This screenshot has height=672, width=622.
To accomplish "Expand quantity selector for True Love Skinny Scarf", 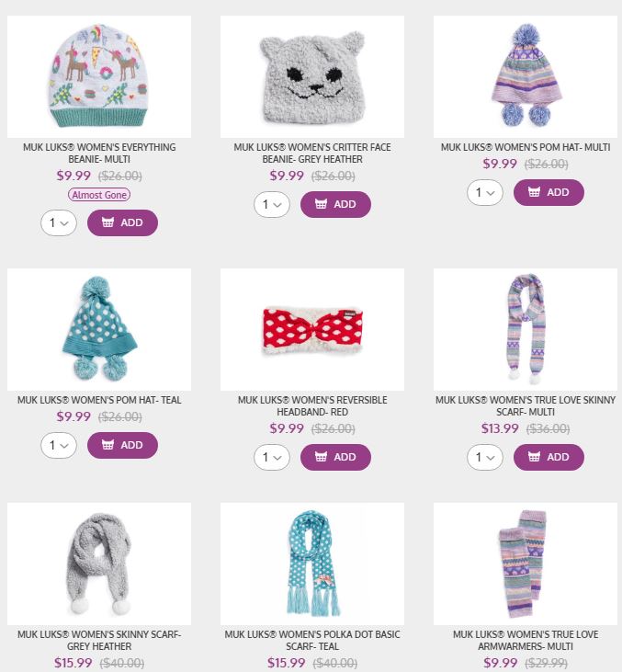I will (485, 457).
